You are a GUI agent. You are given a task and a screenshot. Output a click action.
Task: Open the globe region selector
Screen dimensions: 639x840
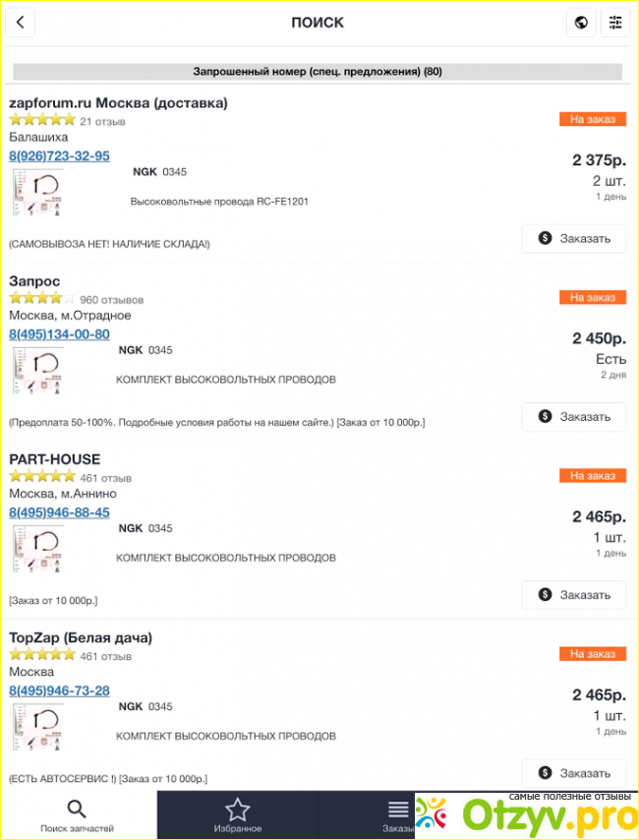[x=581, y=23]
